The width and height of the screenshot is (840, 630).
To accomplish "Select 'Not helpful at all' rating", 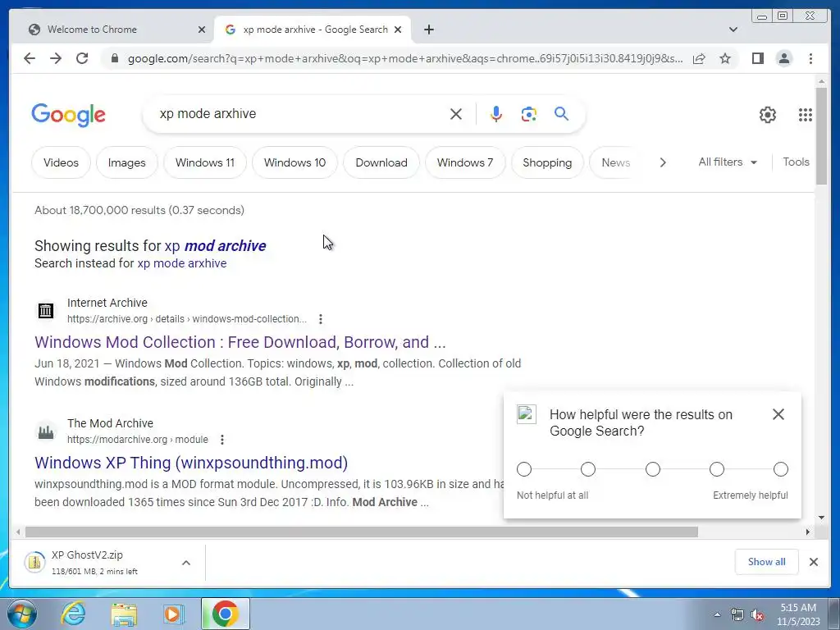I will (524, 469).
